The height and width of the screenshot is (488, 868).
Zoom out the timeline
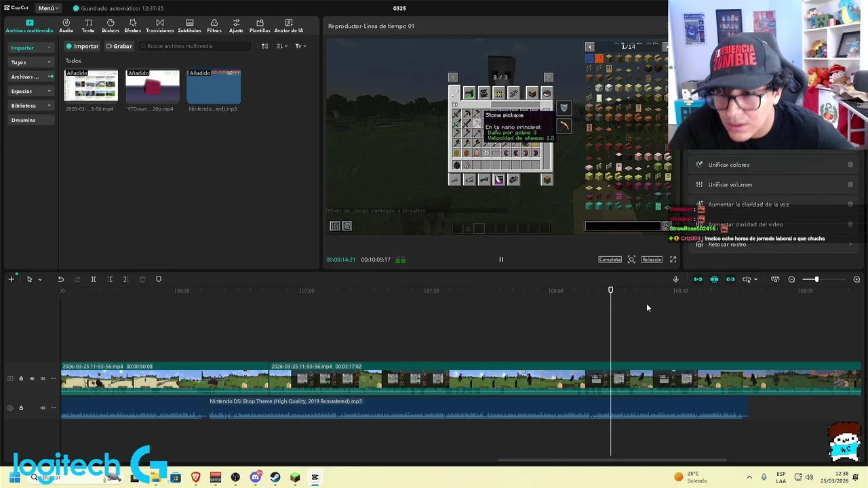point(791,279)
